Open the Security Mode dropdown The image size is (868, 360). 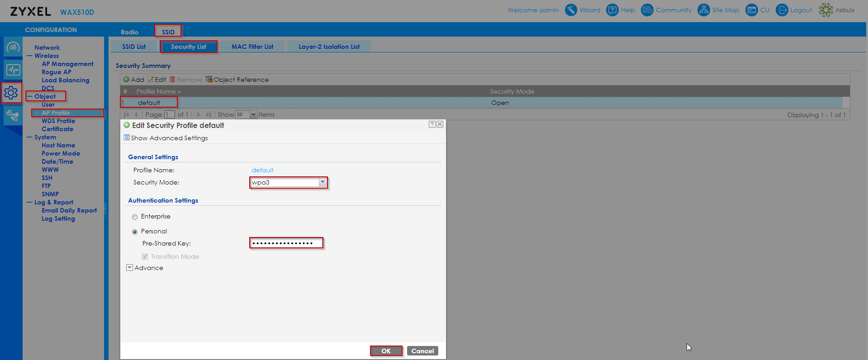[x=323, y=182]
